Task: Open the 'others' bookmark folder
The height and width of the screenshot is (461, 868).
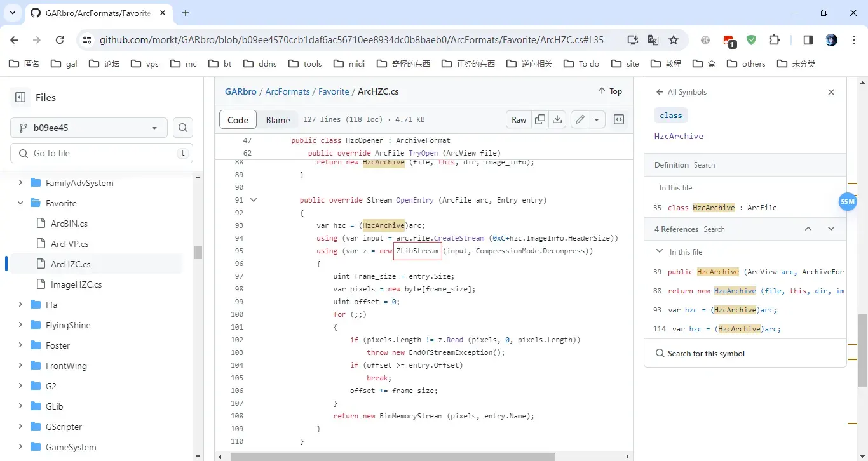Action: (x=747, y=63)
